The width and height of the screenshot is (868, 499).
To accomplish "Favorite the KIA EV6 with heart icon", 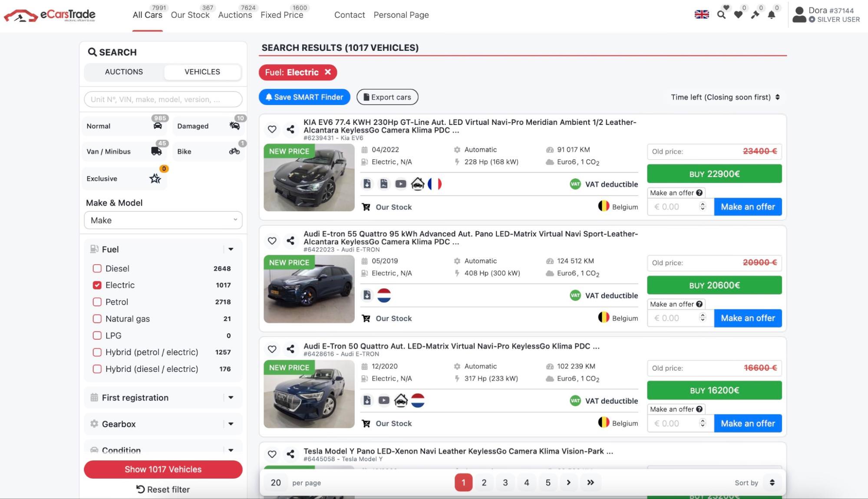I will point(272,129).
